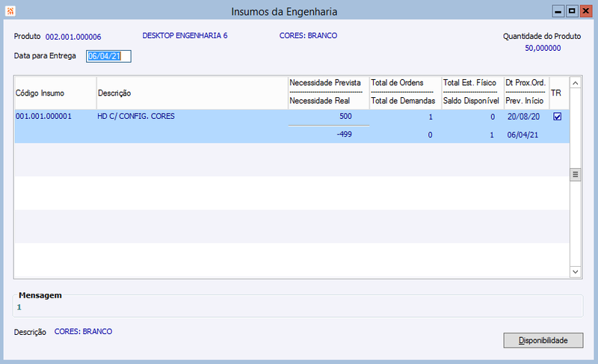
Task: Click the scroll down arrow of the table
Action: click(x=576, y=272)
